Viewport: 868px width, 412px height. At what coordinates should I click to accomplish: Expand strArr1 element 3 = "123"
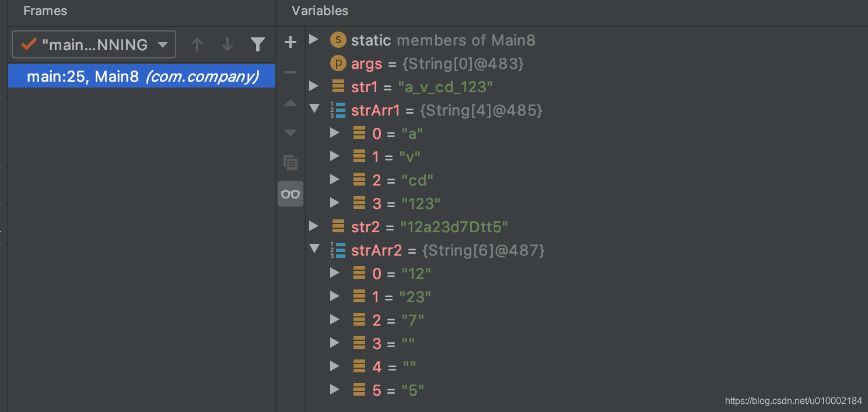click(x=334, y=202)
